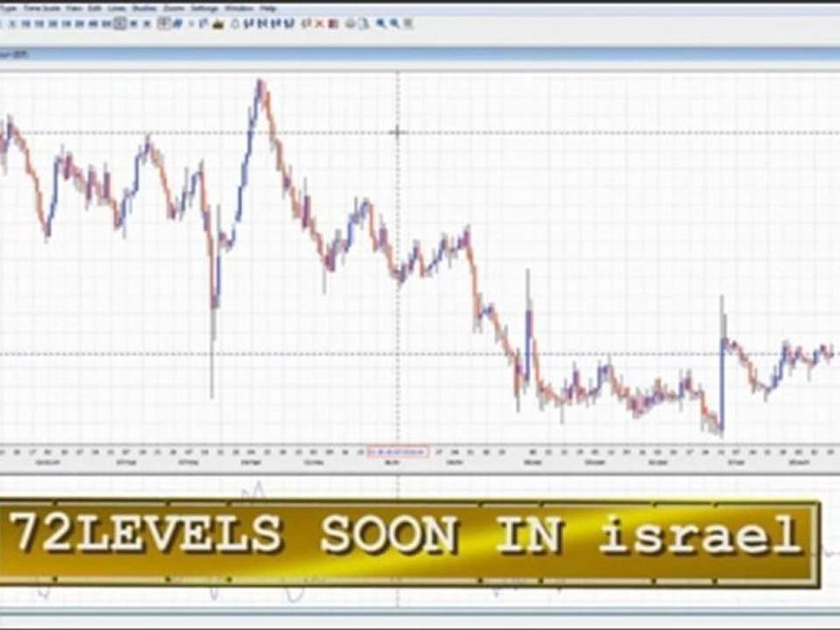Click the brown icon in the toolbar
Viewport: 840px width, 630px height.
(x=218, y=24)
